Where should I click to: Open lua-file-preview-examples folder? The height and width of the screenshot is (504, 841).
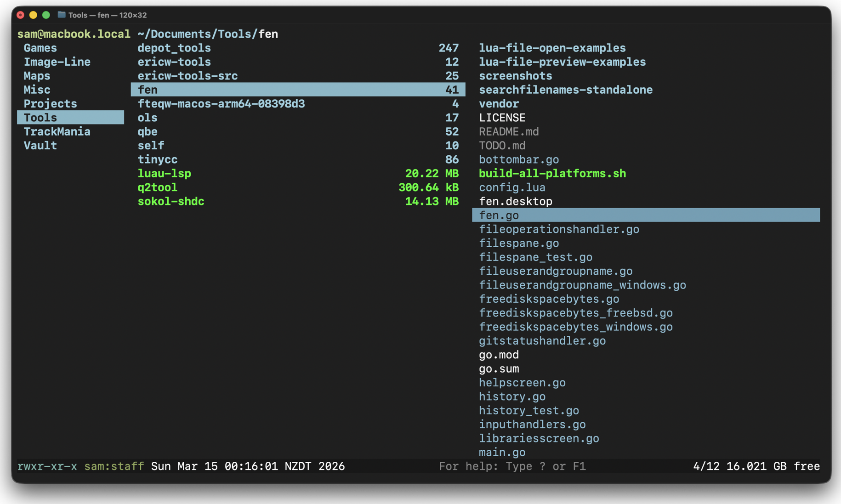point(563,62)
